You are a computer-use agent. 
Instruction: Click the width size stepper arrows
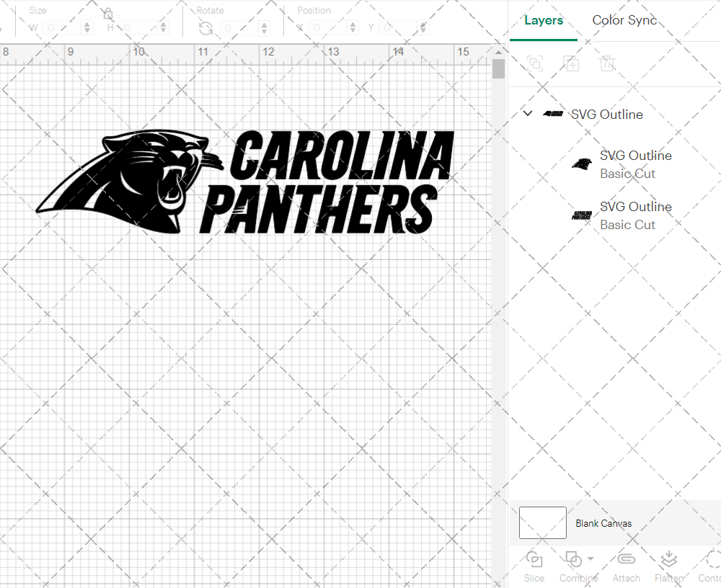coord(87,28)
